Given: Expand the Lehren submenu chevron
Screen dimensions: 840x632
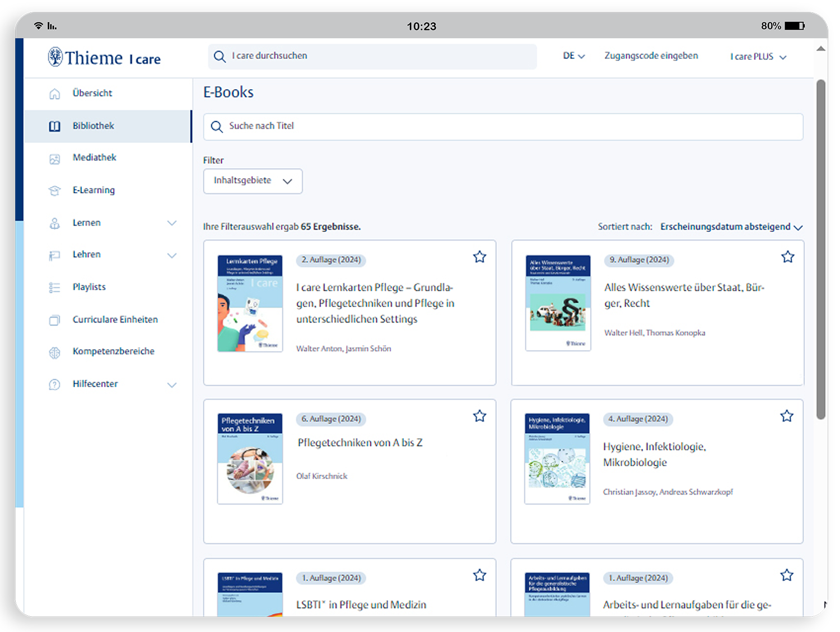Looking at the screenshot, I should coord(172,255).
